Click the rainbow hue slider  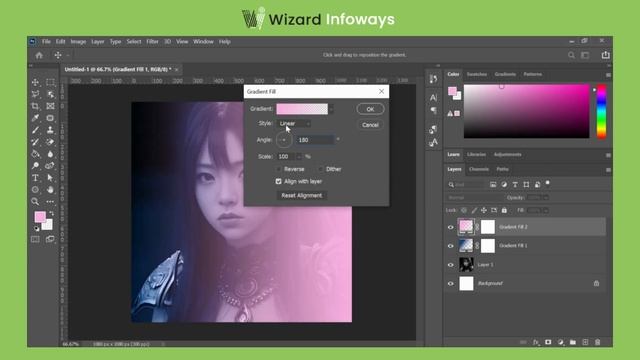[602, 111]
